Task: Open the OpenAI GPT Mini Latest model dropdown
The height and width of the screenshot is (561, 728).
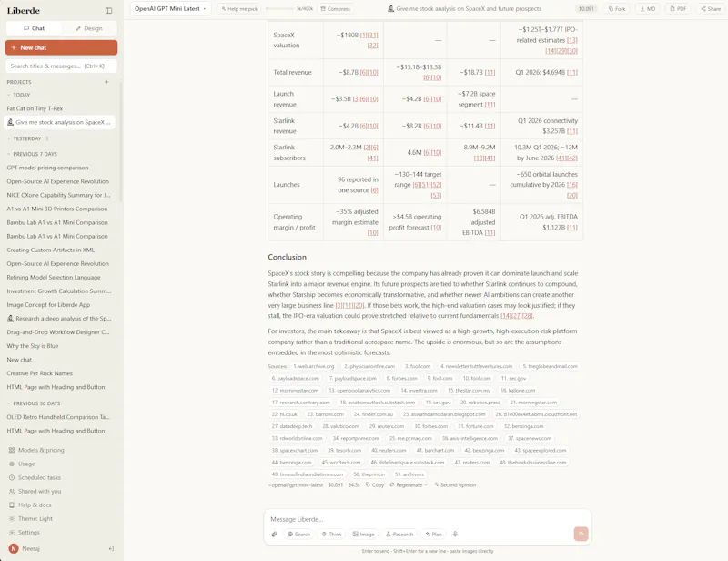Action: coord(170,9)
